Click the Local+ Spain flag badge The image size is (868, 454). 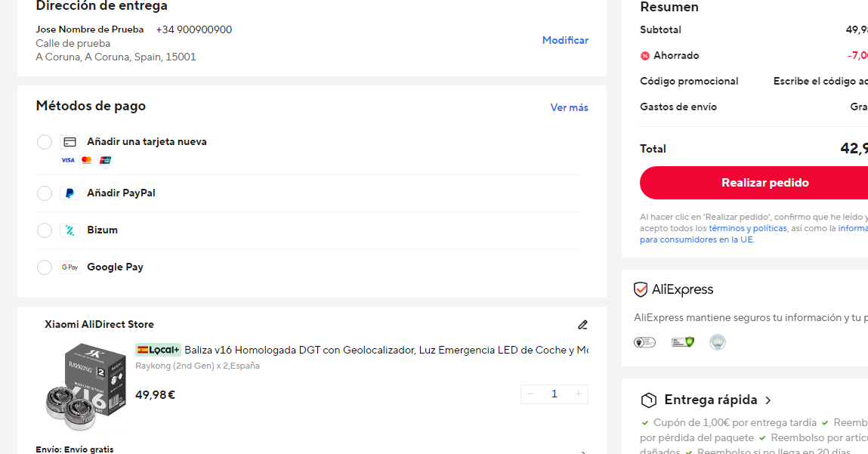tap(159, 350)
